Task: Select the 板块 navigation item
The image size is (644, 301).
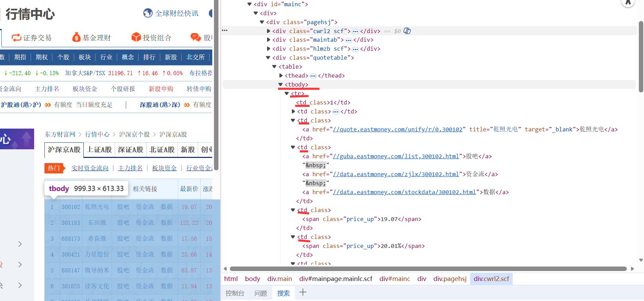Action: pos(85,57)
